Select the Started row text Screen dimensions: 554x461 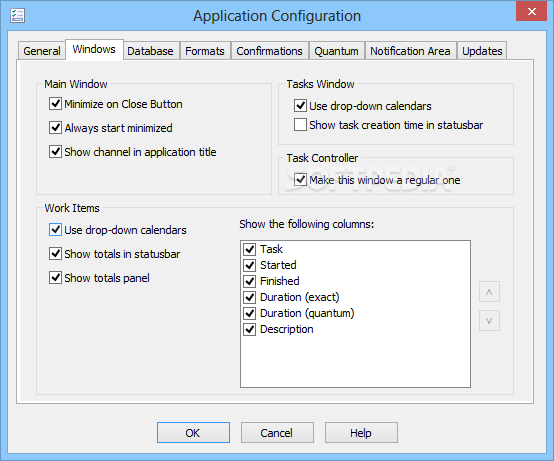[x=278, y=265]
